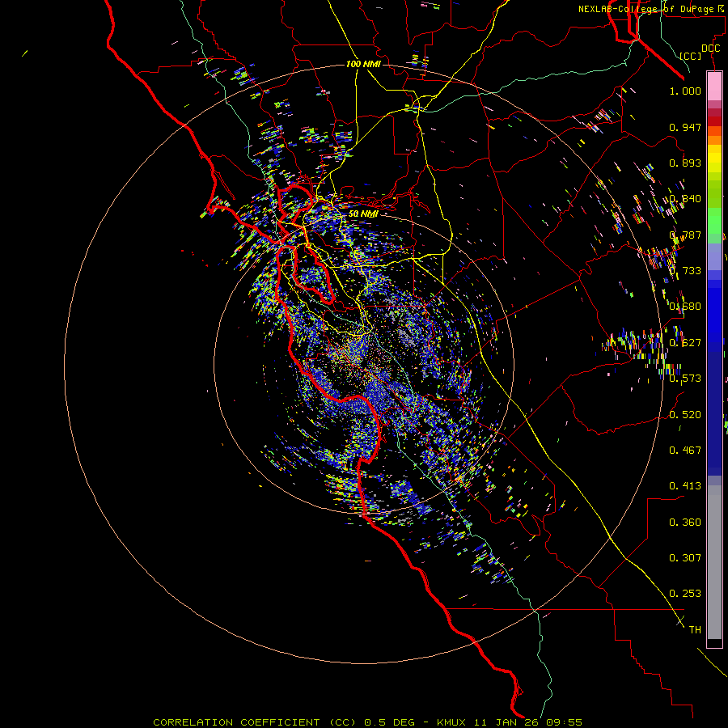Click the KMUX radar site identifier

[x=451, y=722]
